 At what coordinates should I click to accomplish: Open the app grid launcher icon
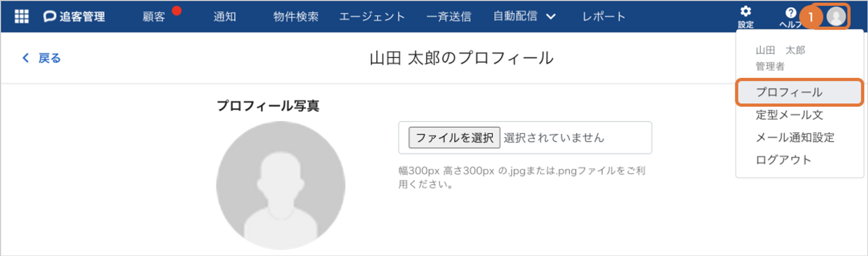coord(21,16)
